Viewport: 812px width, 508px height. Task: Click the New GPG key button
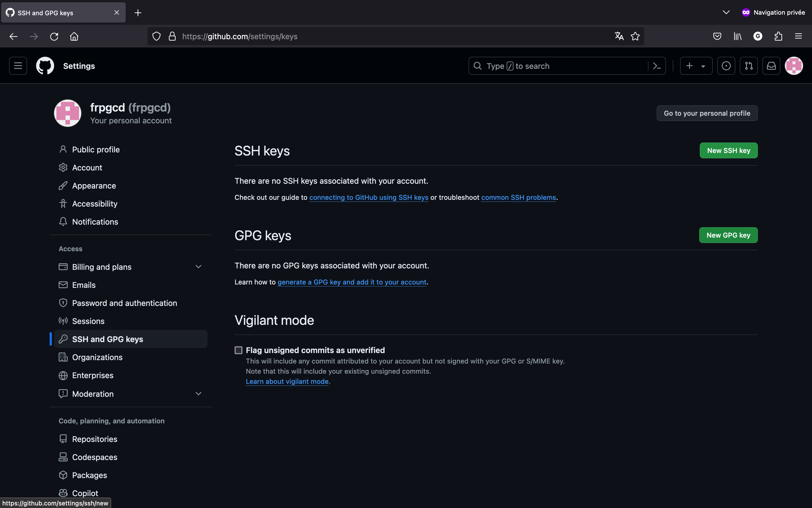tap(728, 235)
